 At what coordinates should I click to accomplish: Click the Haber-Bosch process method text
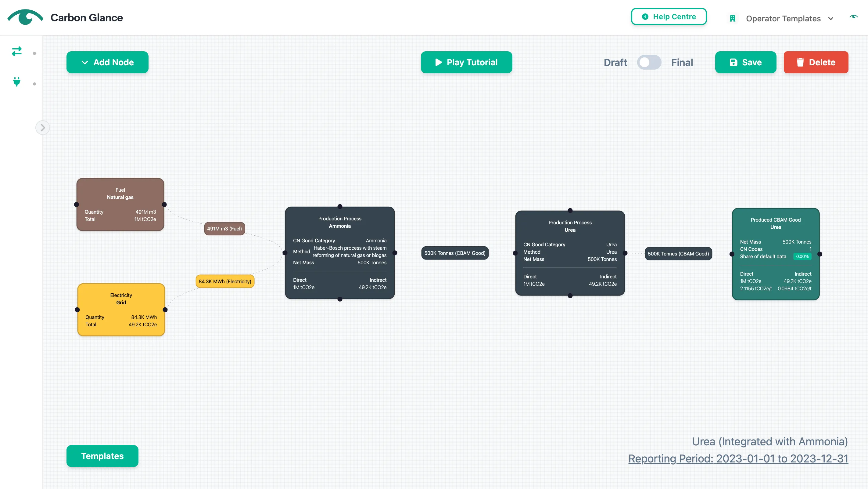pyautogui.click(x=349, y=251)
